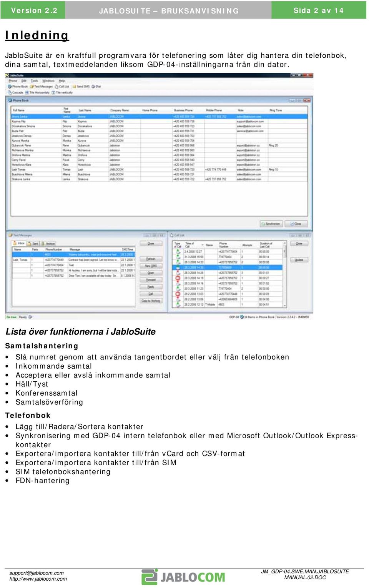This screenshot has width=369, height=588.
Task: Open Text Messages from the toolbar
Action: 41,87
